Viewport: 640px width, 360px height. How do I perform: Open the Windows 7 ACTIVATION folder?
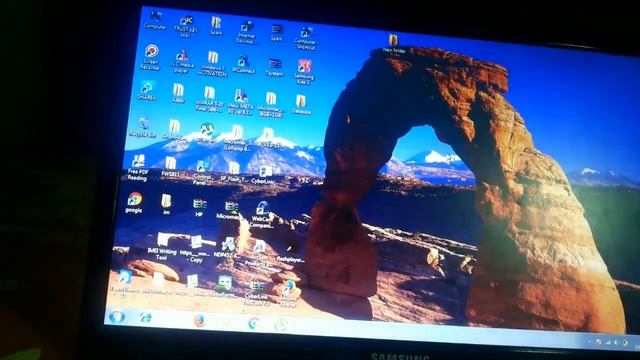[x=213, y=64]
